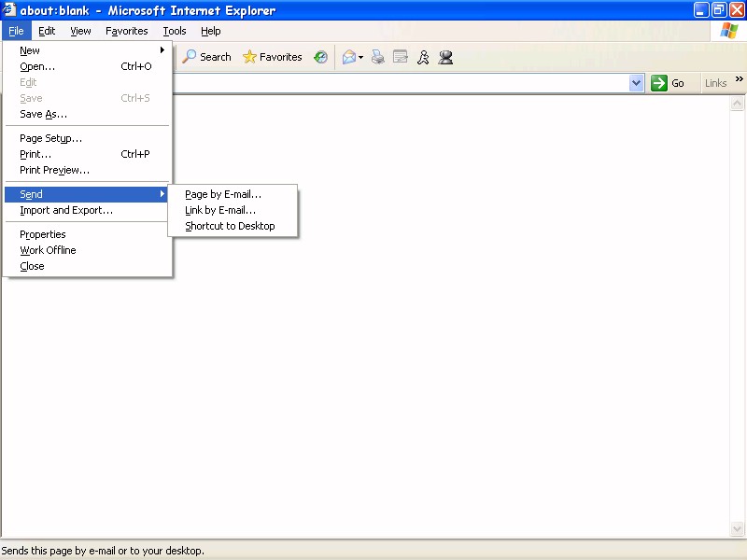
Task: Open the Favorites star toolbar button
Action: (272, 57)
